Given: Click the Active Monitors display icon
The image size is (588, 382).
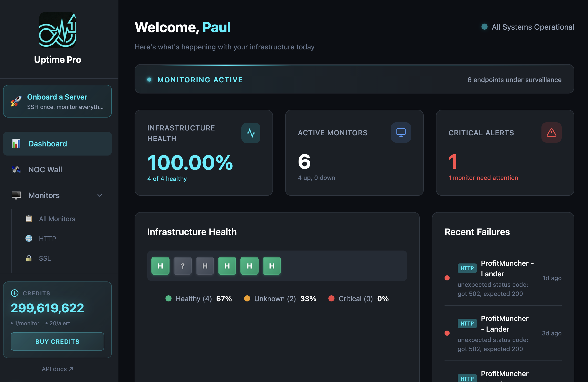Looking at the screenshot, I should pyautogui.click(x=401, y=132).
